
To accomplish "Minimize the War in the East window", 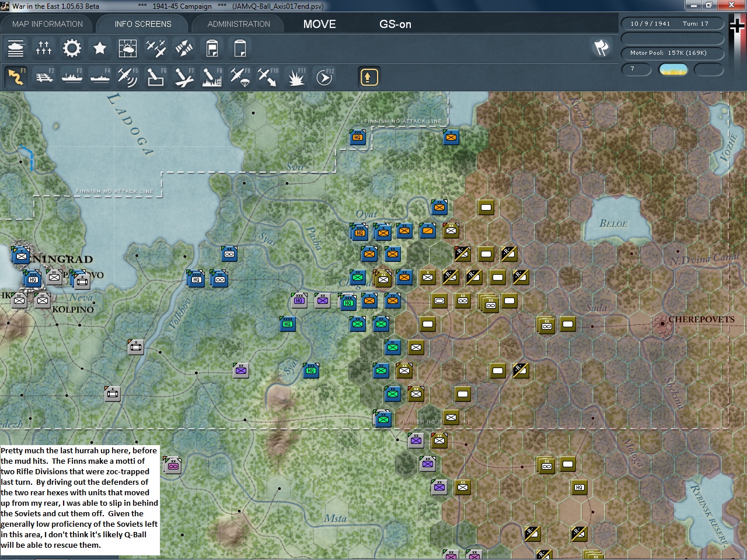I will (x=694, y=5).
